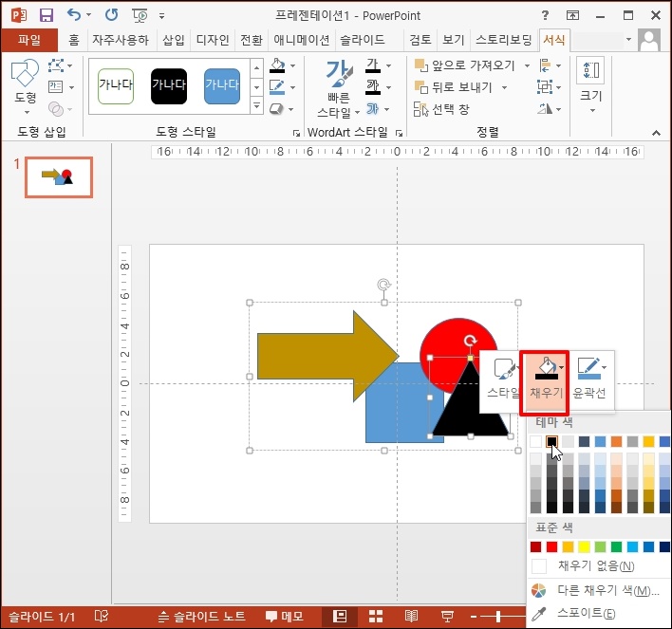Screen dimensions: 672x629
Task: Click the Rotate objects icon
Action: tap(545, 109)
